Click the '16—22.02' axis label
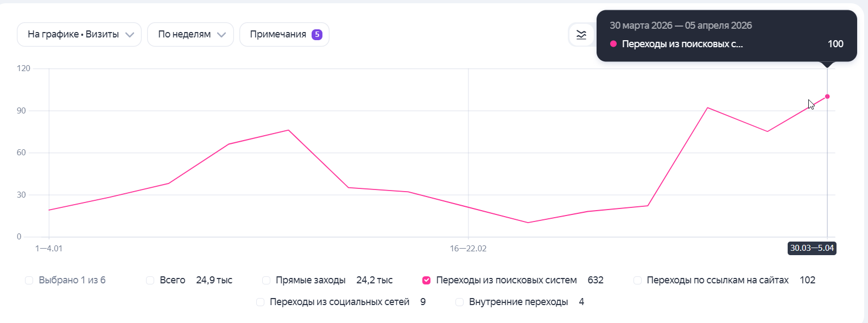Screen dimensions: 868x323 (x=468, y=249)
